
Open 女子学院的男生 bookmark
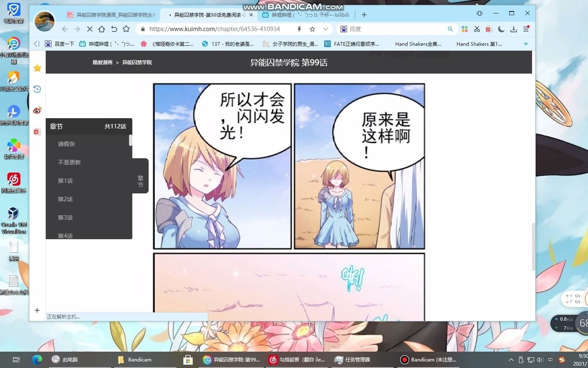291,44
